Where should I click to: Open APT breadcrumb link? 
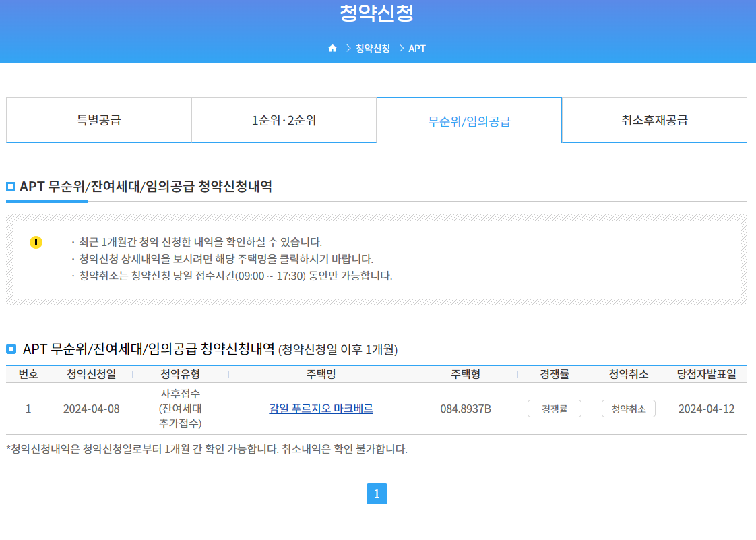pyautogui.click(x=417, y=49)
